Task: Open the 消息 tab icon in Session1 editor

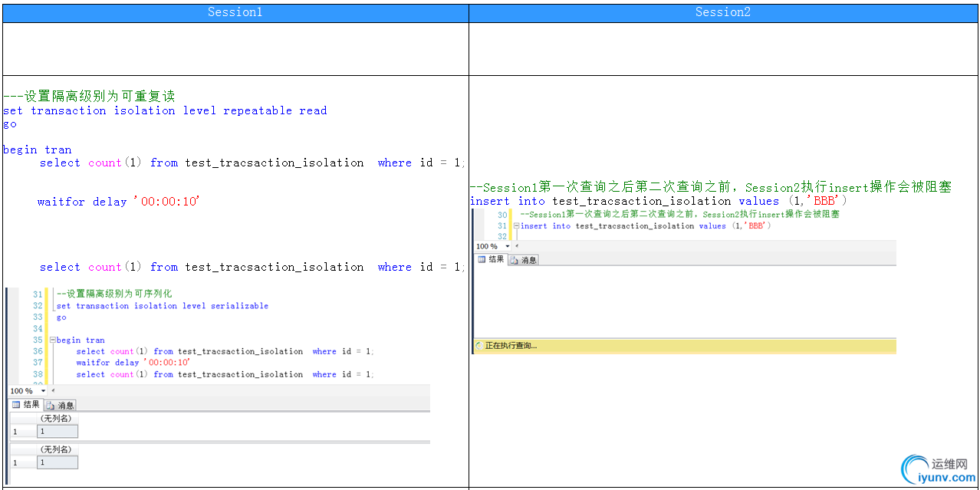Action: point(52,405)
